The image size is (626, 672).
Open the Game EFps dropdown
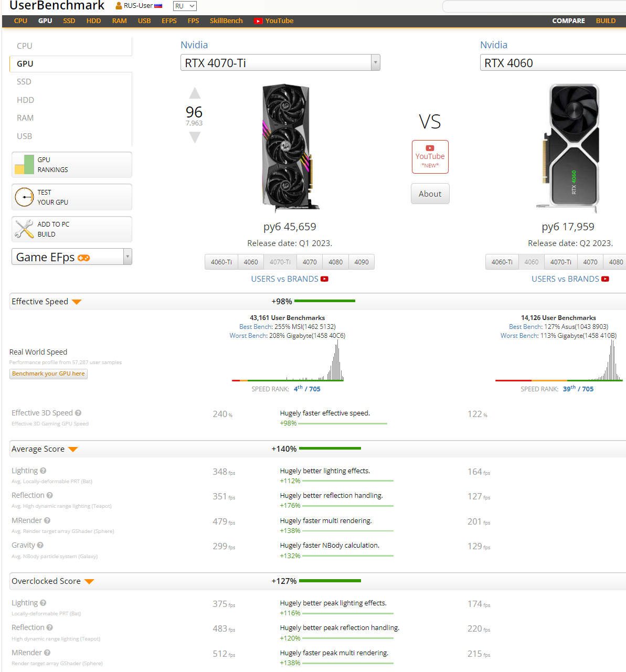[128, 257]
